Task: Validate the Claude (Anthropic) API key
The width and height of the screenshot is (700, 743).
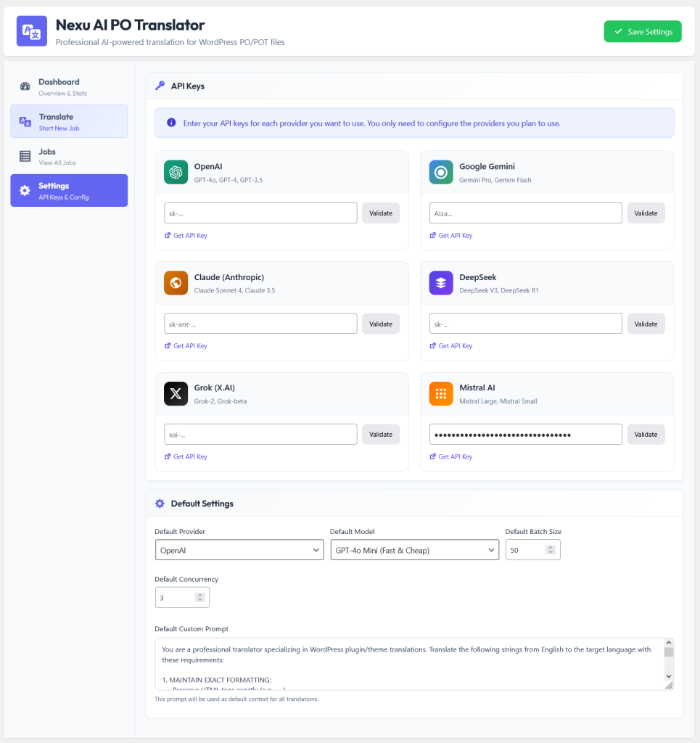Action: [381, 324]
